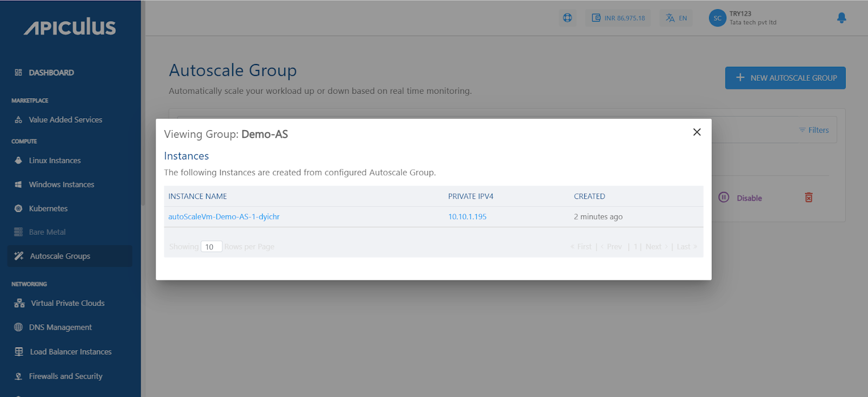The width and height of the screenshot is (868, 397).
Task: Go to Last page in pagination
Action: (x=687, y=247)
